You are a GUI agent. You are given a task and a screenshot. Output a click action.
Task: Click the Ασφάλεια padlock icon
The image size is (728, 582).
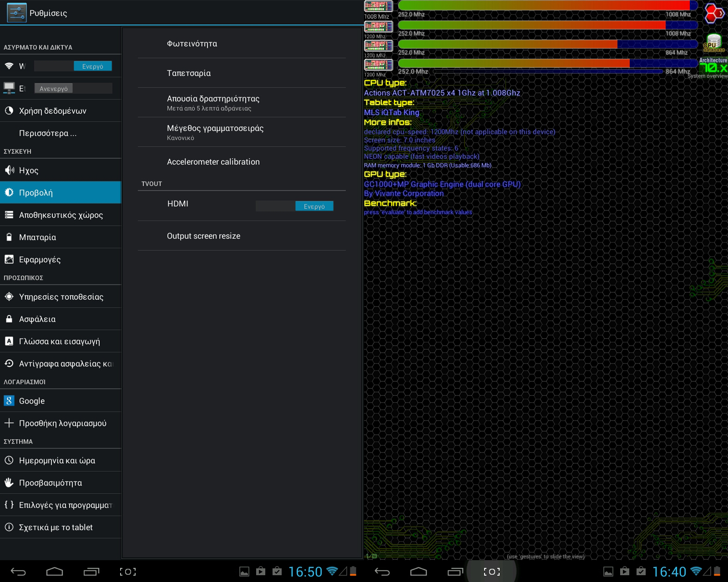9,319
